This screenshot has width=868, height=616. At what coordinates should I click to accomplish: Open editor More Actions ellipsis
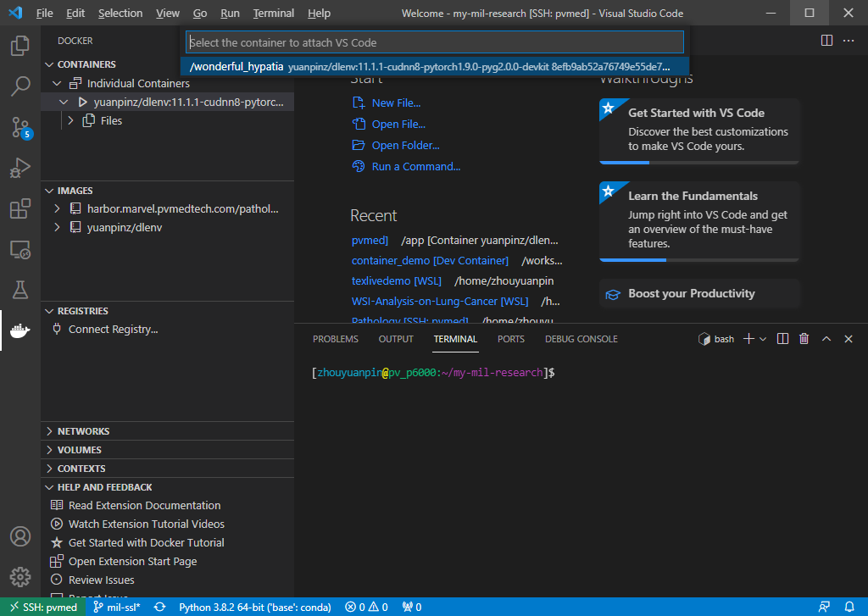pos(848,41)
